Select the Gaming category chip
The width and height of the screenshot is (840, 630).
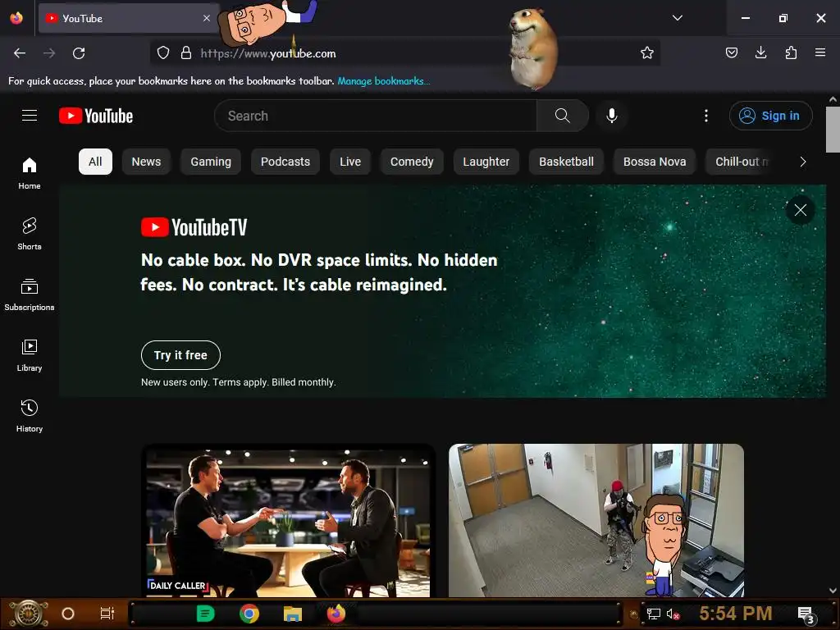pos(211,162)
